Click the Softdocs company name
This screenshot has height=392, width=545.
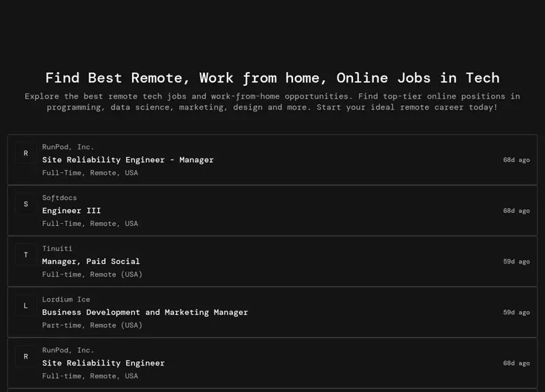tap(61, 197)
